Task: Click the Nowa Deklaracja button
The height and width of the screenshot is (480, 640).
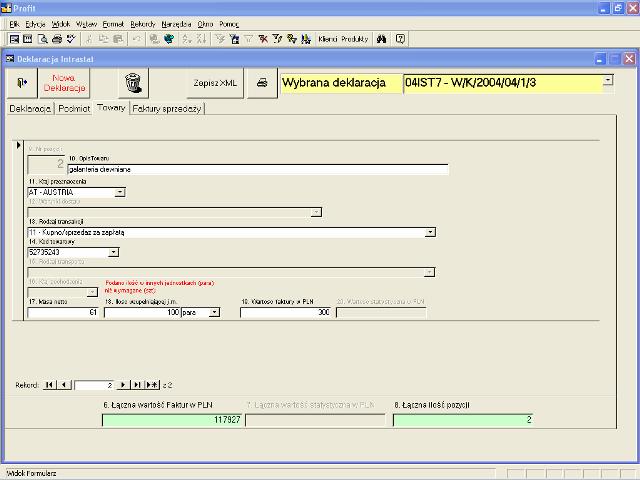Action: (64, 83)
